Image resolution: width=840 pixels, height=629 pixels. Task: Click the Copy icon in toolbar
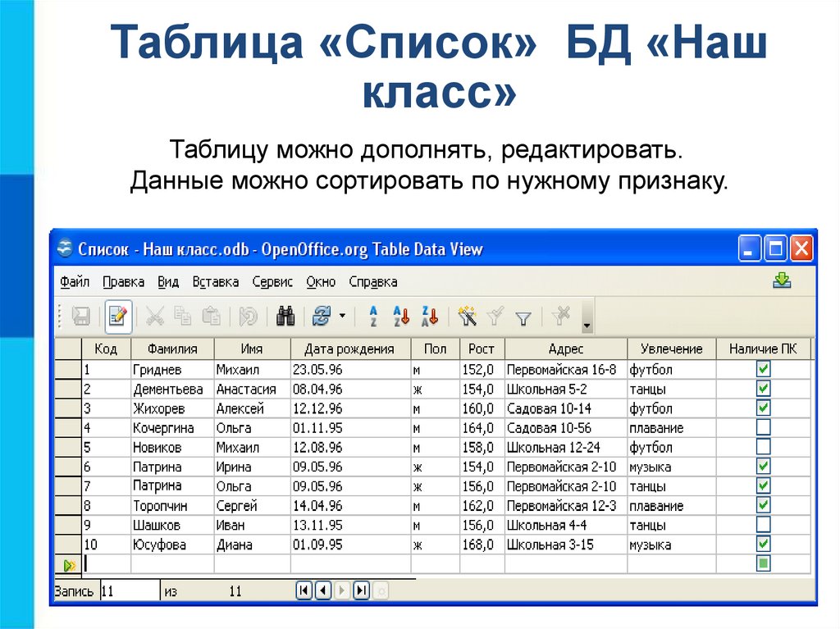[x=183, y=317]
